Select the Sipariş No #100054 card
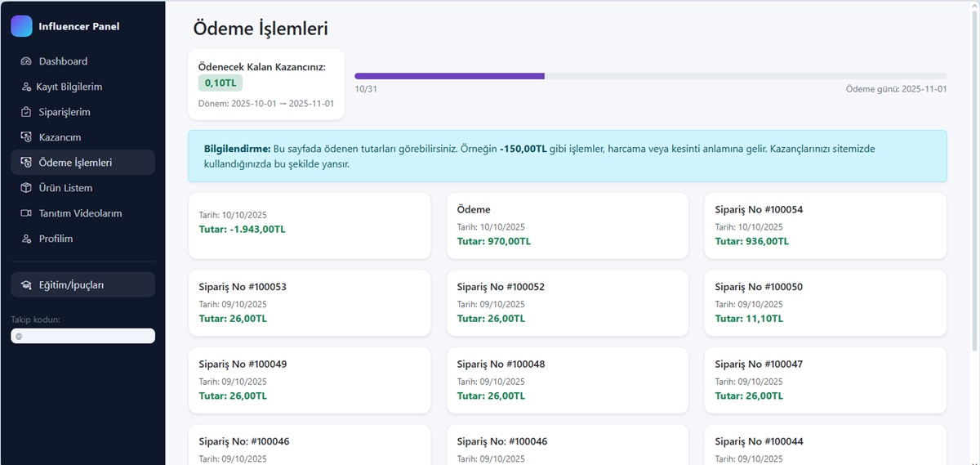The height and width of the screenshot is (465, 980). tap(825, 226)
